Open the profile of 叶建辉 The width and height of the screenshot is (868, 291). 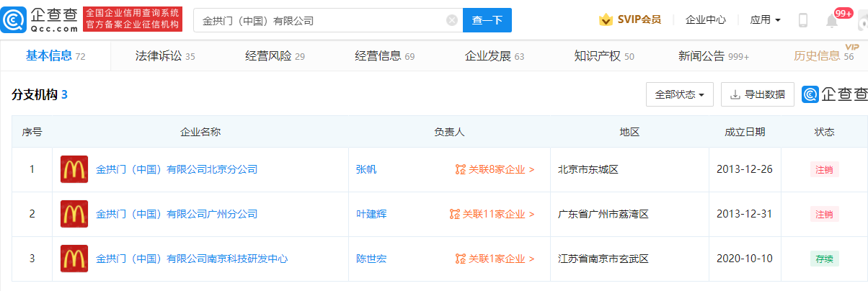[x=371, y=214]
